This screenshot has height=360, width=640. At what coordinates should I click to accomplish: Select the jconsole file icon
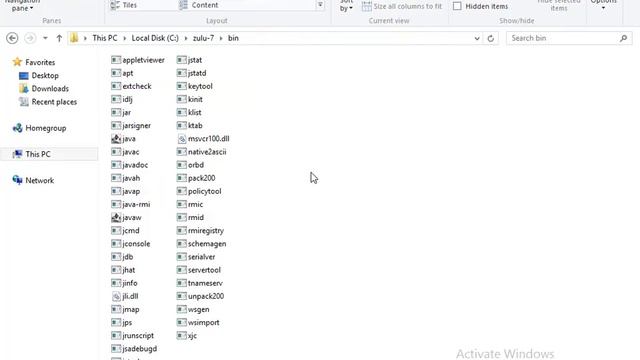pos(116,244)
